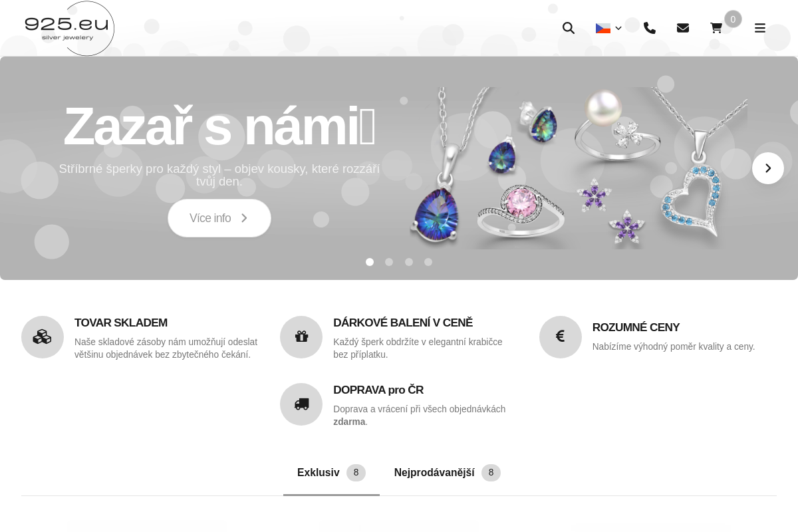The image size is (798, 532).
Task: Expand the Czech flag language dropdown
Action: pos(608,28)
